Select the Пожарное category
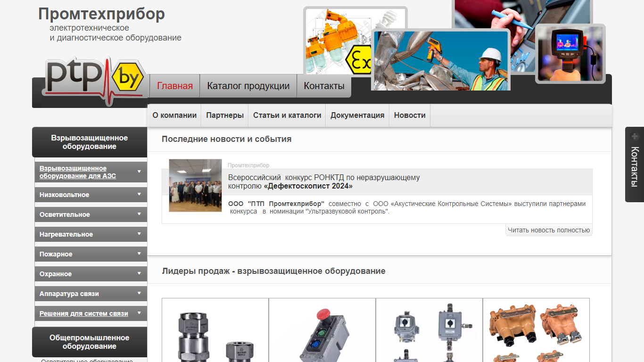The height and width of the screenshot is (362, 644). point(56,254)
